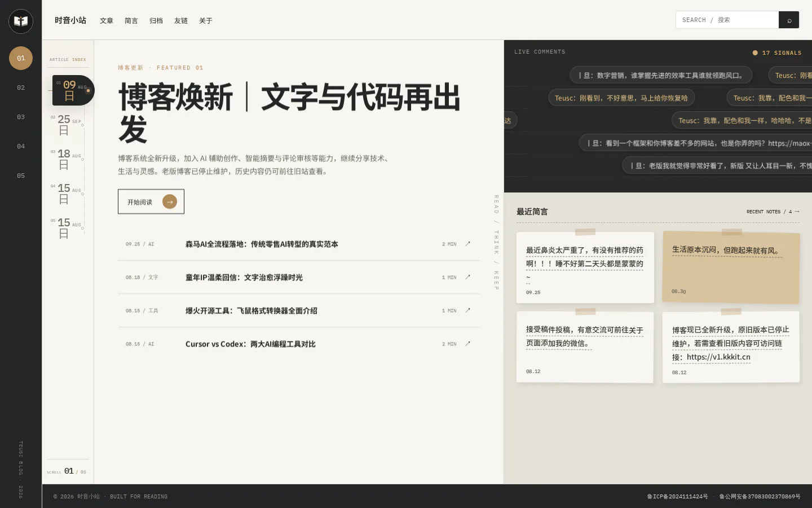Image resolution: width=812 pixels, height=508 pixels.
Task: Jump to slide 02 in the dark sidebar
Action: pyautogui.click(x=21, y=87)
